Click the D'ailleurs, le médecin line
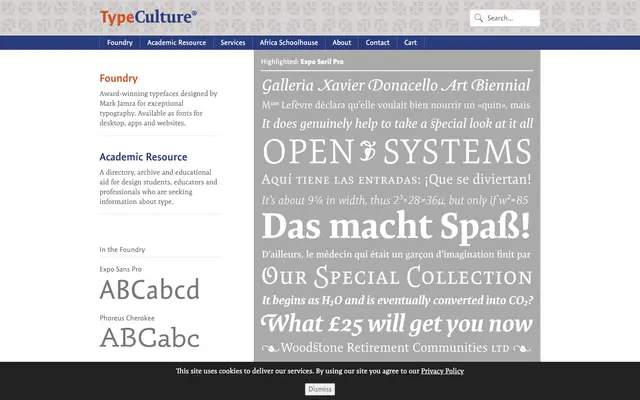 point(396,255)
